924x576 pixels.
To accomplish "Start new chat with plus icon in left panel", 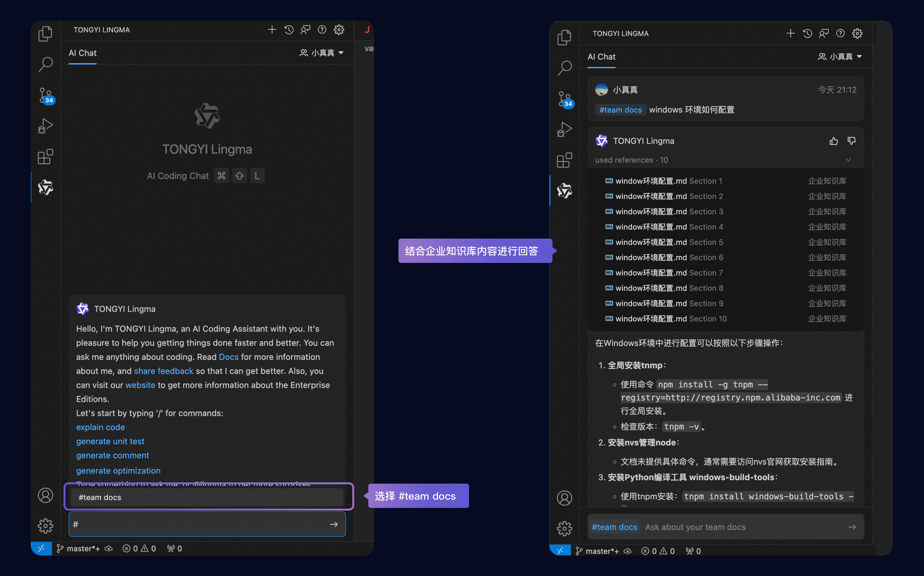I will pyautogui.click(x=272, y=30).
